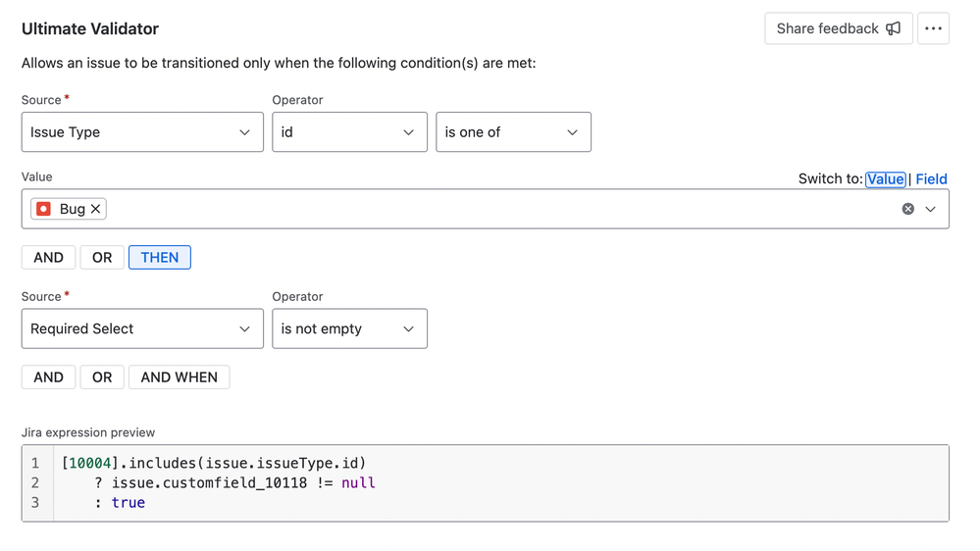Remove the Bug tag with its X
The height and width of the screenshot is (551, 980).
click(95, 209)
